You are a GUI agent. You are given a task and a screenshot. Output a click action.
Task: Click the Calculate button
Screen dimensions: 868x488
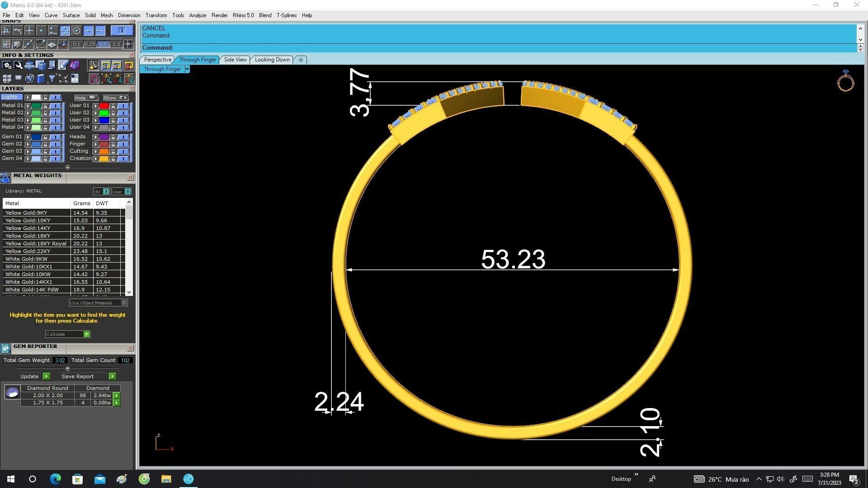coord(67,334)
